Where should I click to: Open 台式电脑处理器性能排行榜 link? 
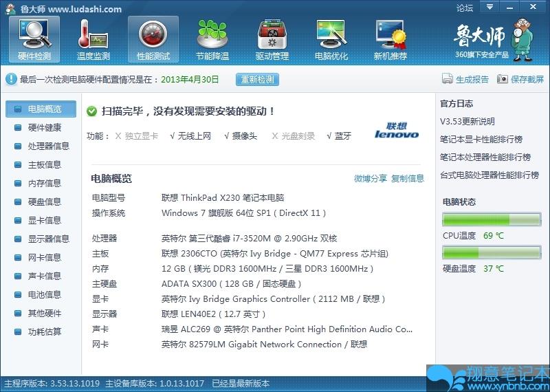(x=489, y=175)
